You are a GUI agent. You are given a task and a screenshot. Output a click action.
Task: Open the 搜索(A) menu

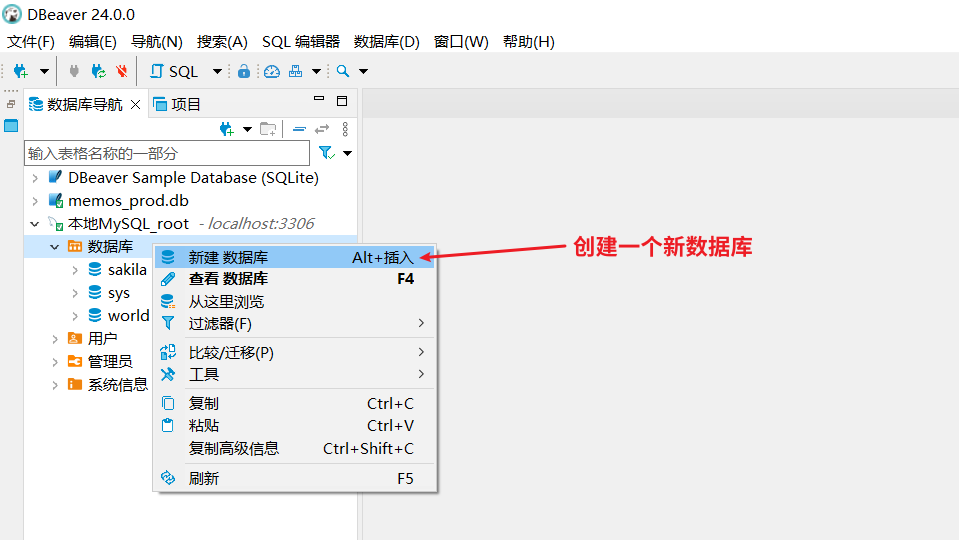pos(222,42)
